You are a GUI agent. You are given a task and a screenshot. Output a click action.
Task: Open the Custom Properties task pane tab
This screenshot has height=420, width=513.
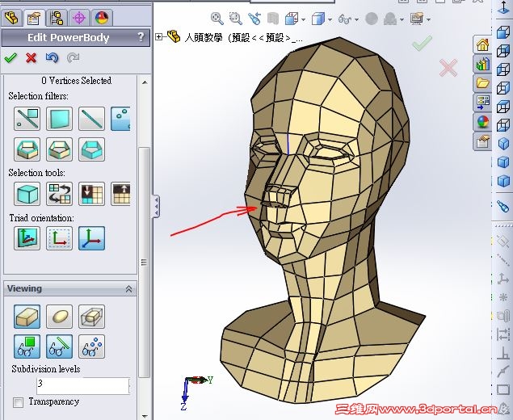[482, 141]
